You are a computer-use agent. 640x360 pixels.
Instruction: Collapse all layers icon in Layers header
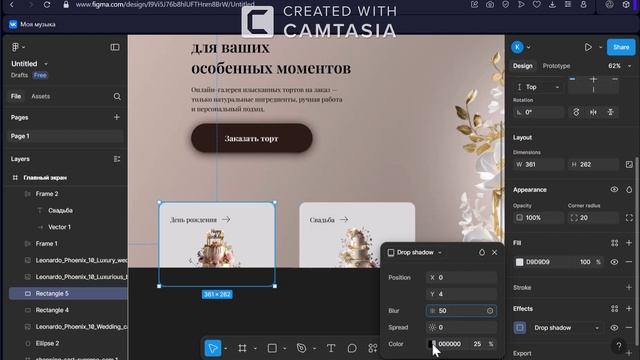tap(117, 159)
